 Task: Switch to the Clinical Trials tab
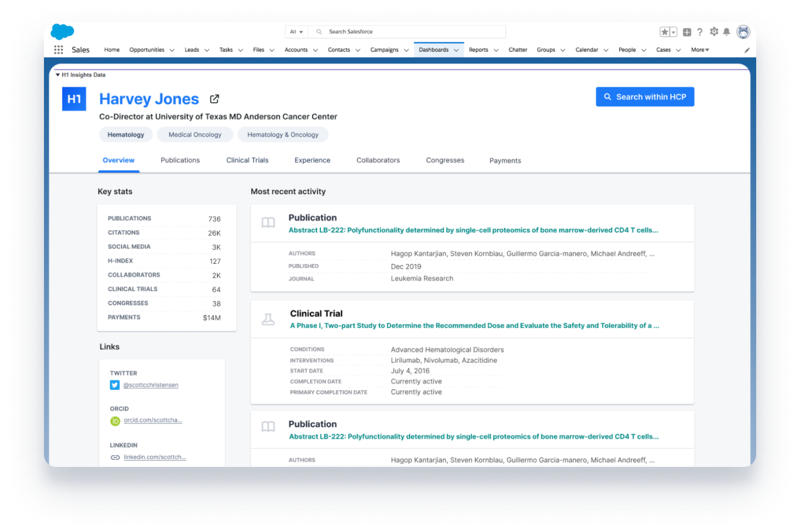(247, 160)
